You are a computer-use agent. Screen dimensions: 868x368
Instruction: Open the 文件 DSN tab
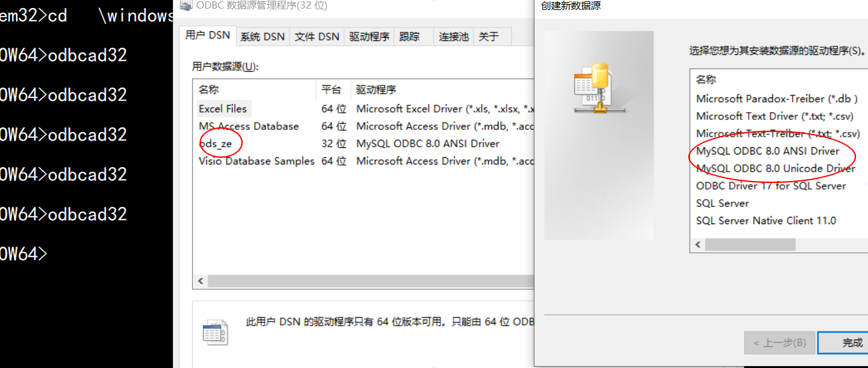(x=317, y=37)
